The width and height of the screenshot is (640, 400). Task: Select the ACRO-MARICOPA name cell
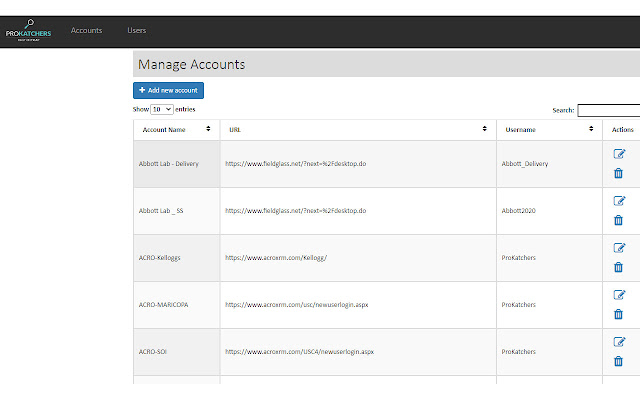pyautogui.click(x=176, y=305)
